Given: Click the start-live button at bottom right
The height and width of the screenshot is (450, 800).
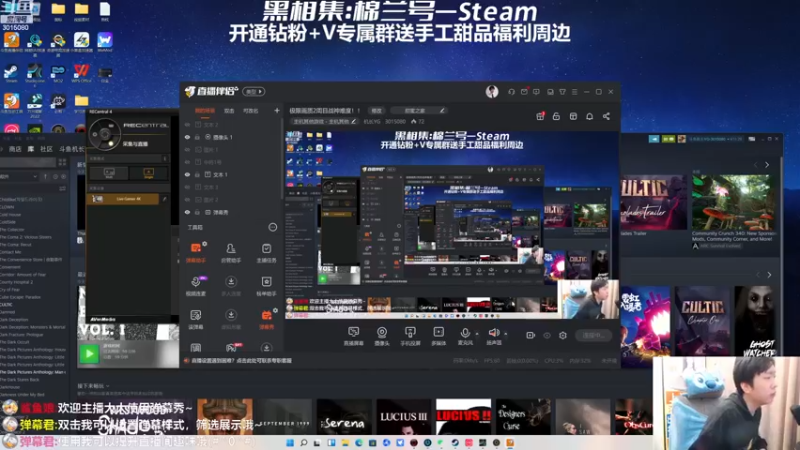Looking at the screenshot, I should click(x=593, y=335).
